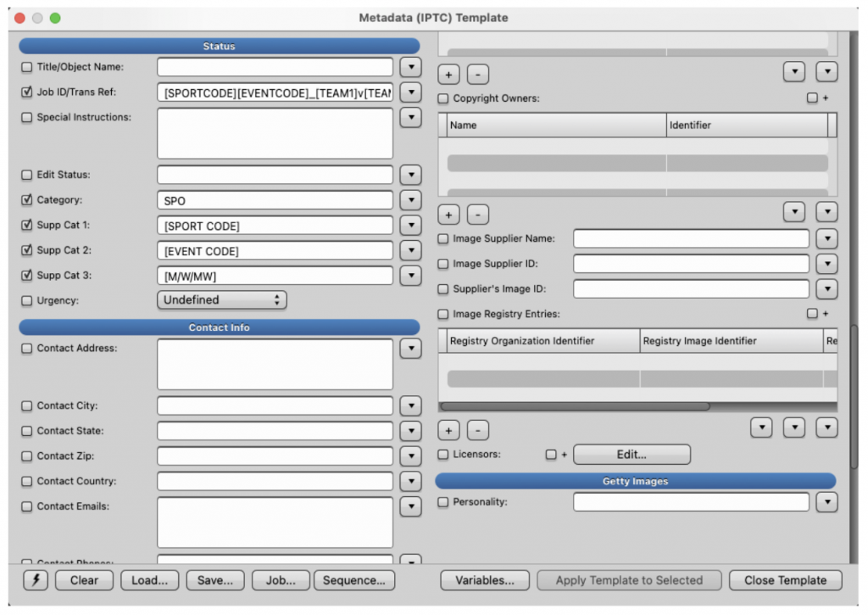Image resolution: width=868 pixels, height=615 pixels.
Task: Open dropdown arrow for Image Supplier ID
Action: (x=827, y=264)
